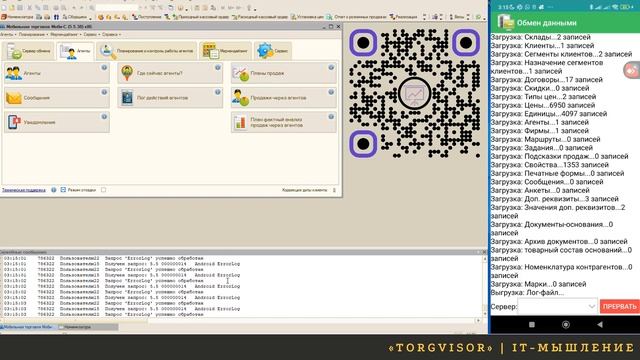Switch to Агенты tab
This screenshot has width=640, height=360.
(x=75, y=51)
